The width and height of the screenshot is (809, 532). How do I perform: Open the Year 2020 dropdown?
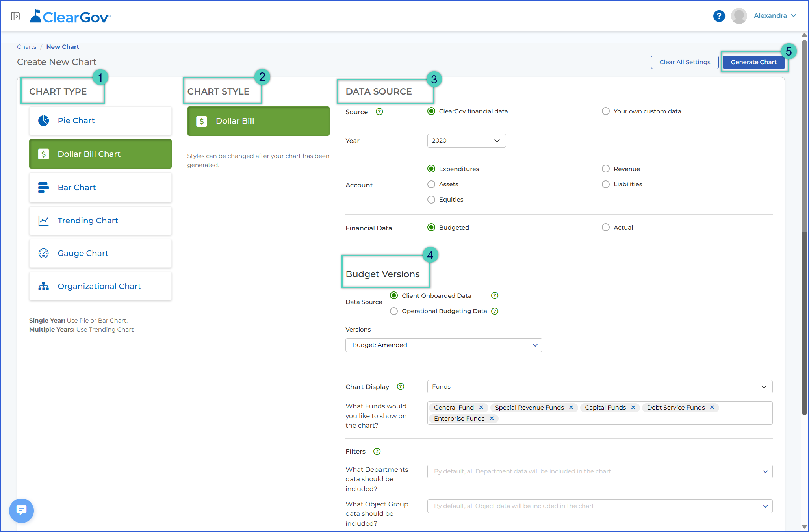point(466,141)
